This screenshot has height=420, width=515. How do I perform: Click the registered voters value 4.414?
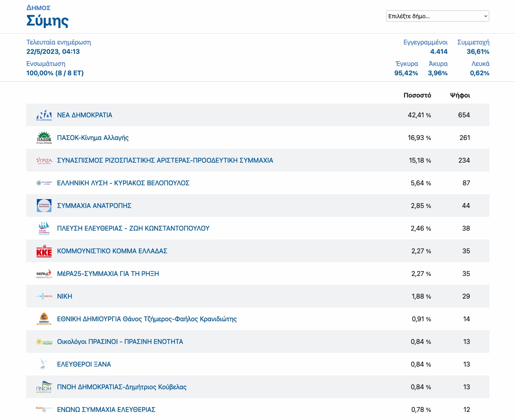click(x=439, y=51)
